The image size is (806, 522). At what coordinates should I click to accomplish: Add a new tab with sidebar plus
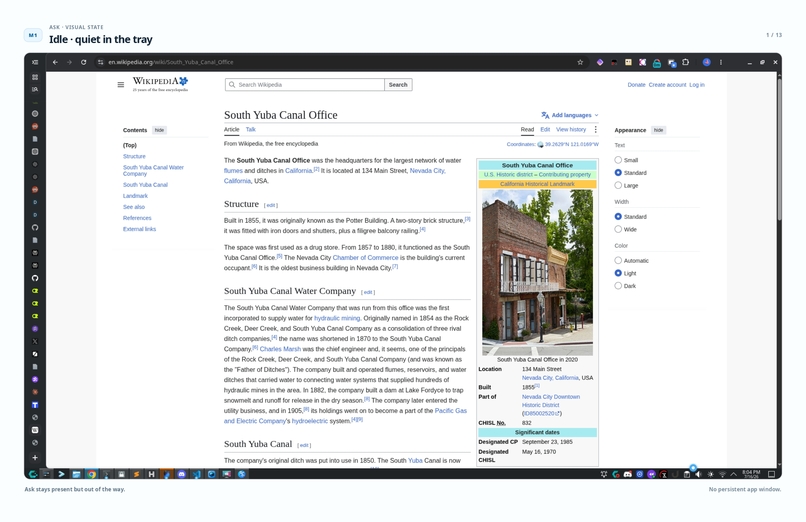(35, 457)
